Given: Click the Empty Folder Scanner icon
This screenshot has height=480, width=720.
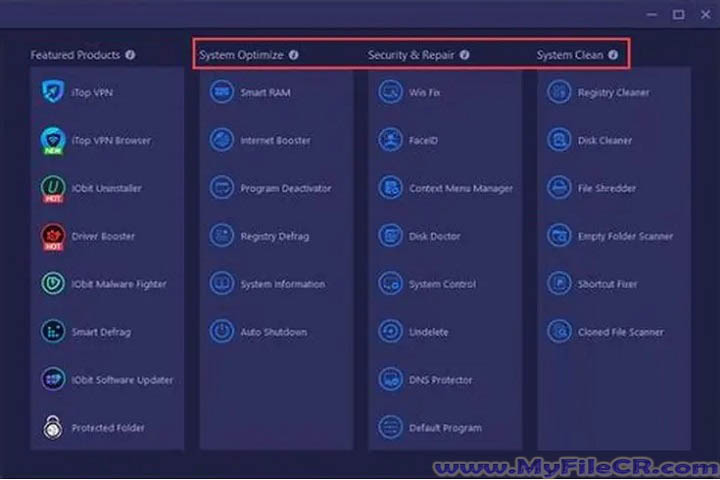Looking at the screenshot, I should 559,236.
